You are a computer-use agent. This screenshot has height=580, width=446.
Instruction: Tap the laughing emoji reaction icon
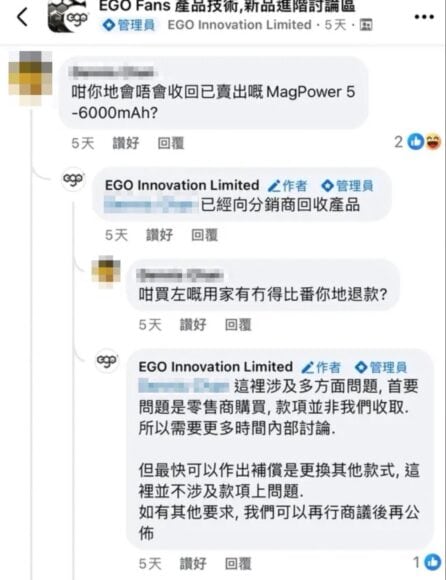pos(433,142)
